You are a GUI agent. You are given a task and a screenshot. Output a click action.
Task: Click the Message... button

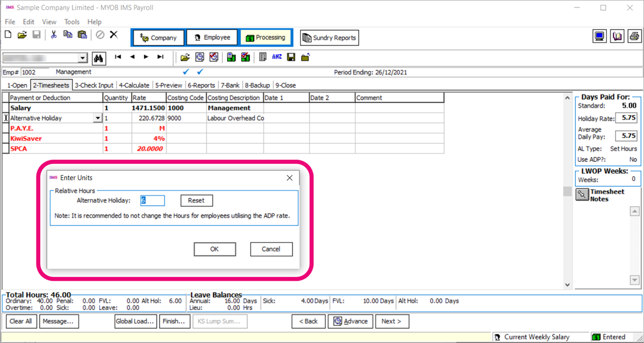[x=58, y=321]
